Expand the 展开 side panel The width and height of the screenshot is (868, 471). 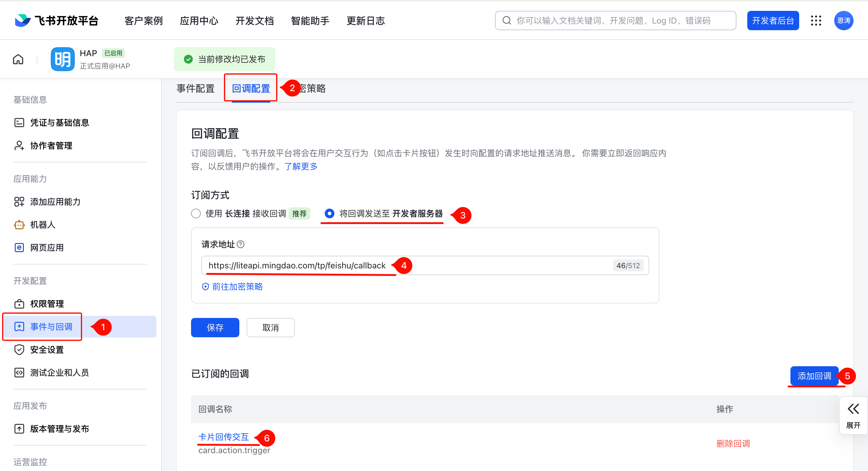pyautogui.click(x=853, y=416)
